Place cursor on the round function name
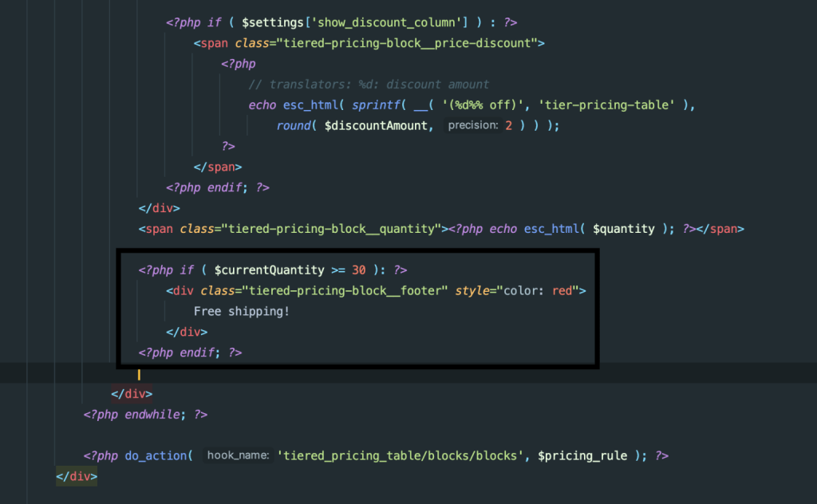Image resolution: width=817 pixels, height=504 pixels. [x=294, y=126]
